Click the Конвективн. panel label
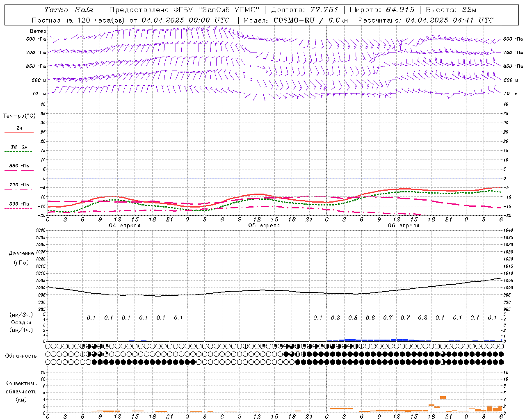This screenshot has width=525, height=420. [21, 383]
